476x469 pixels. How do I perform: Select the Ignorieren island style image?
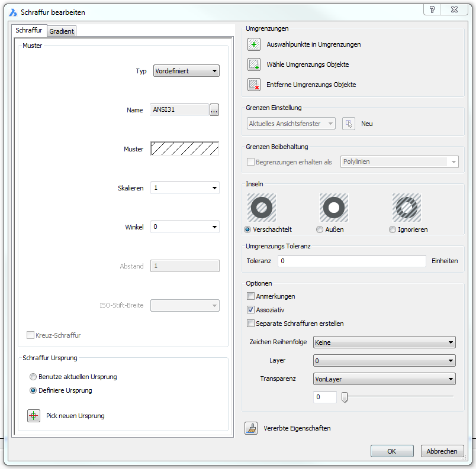point(406,208)
